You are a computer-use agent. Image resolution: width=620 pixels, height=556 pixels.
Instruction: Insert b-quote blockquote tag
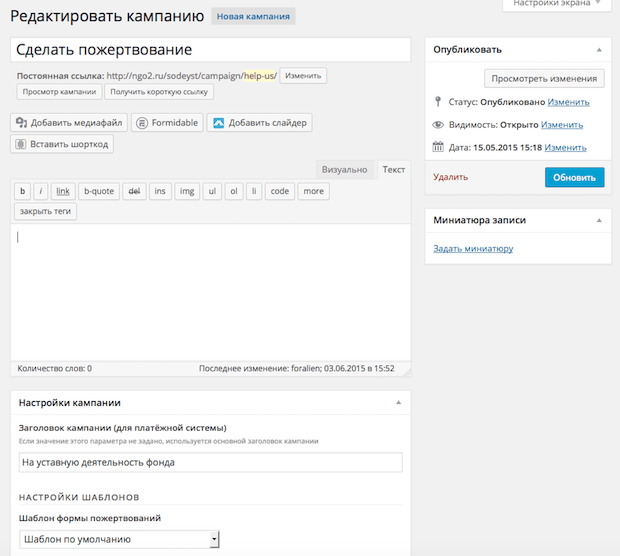[x=99, y=191]
